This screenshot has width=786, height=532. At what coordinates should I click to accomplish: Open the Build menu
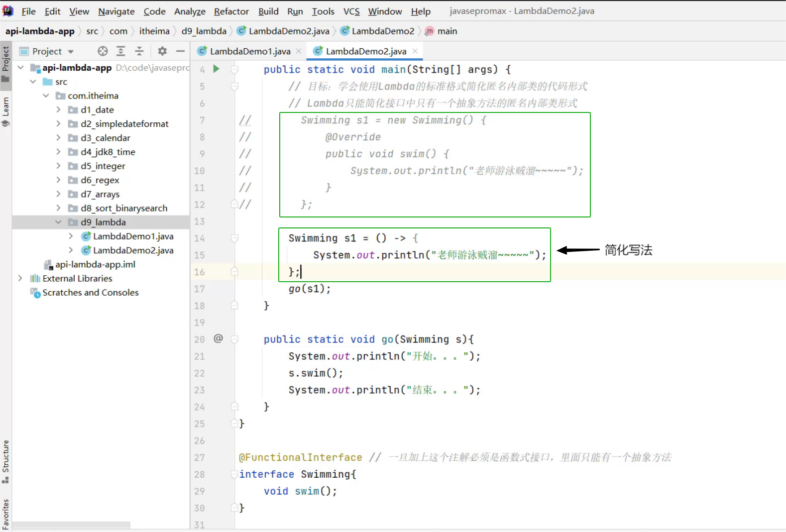pyautogui.click(x=268, y=11)
